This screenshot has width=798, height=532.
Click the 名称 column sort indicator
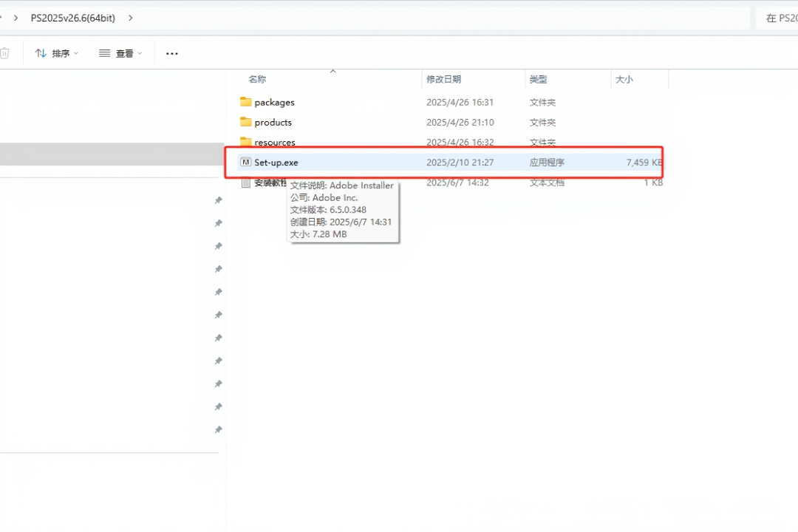coord(333,72)
